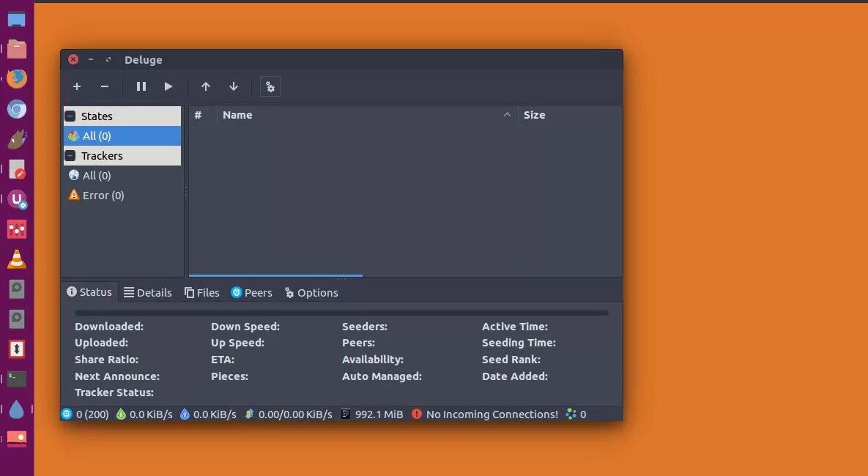
Task: Open the Peers tab
Action: pos(252,293)
